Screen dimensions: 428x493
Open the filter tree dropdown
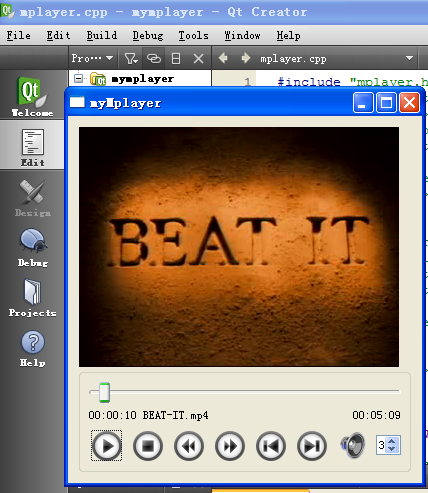coord(131,59)
